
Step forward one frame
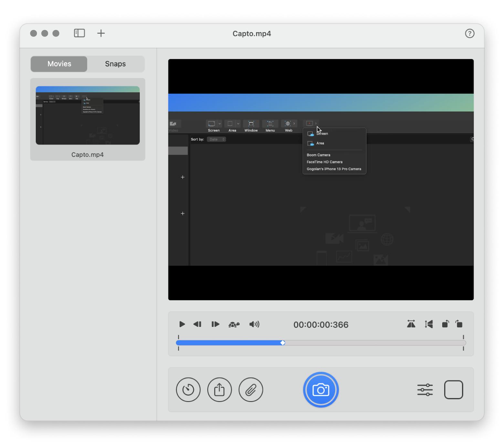click(215, 324)
